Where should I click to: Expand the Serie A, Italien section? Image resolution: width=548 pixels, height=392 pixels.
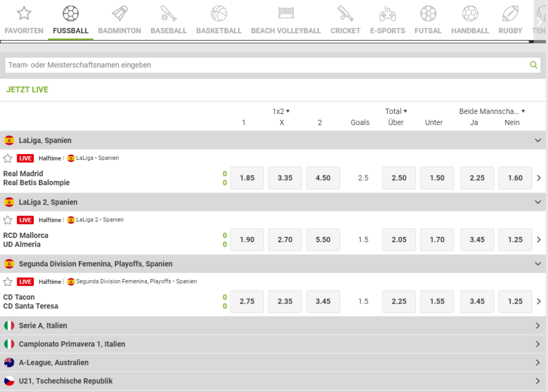pyautogui.click(x=538, y=326)
